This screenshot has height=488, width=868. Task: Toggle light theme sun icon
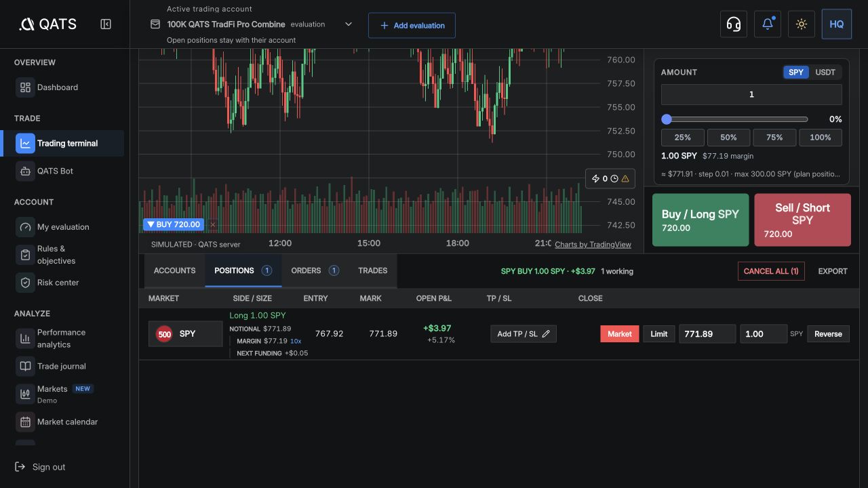pyautogui.click(x=802, y=24)
